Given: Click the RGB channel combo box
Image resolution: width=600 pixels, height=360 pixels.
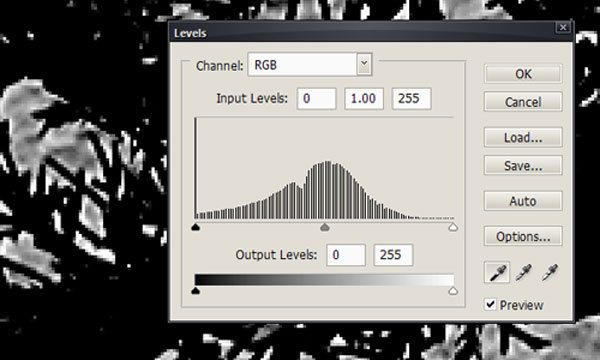Looking at the screenshot, I should pyautogui.click(x=310, y=64).
